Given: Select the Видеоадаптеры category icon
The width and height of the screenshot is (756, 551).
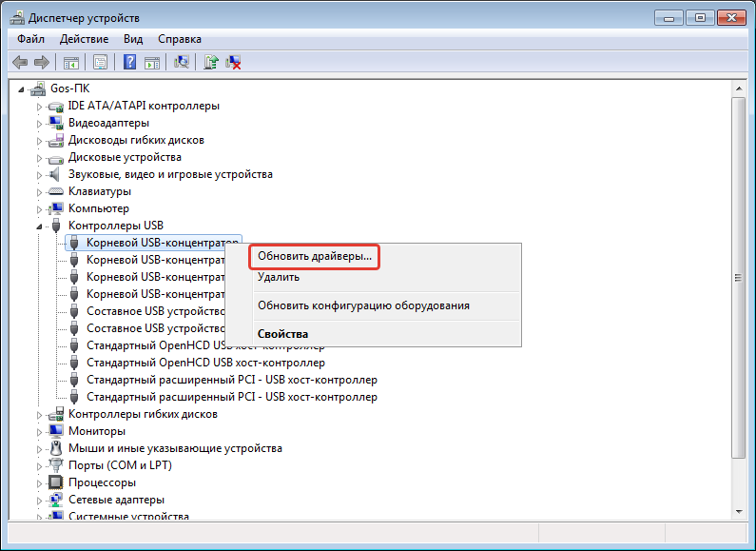Looking at the screenshot, I should tap(56, 123).
